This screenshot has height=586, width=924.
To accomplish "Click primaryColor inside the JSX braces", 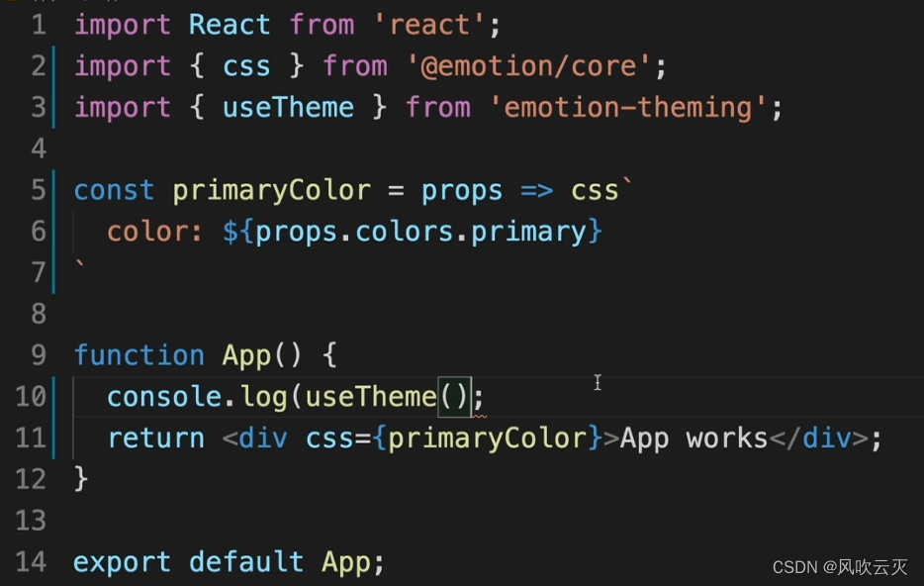I will [x=488, y=439].
